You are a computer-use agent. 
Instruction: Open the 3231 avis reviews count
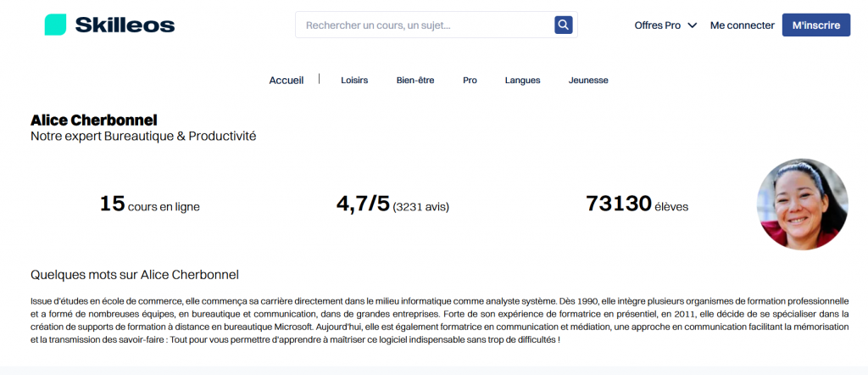coord(421,206)
